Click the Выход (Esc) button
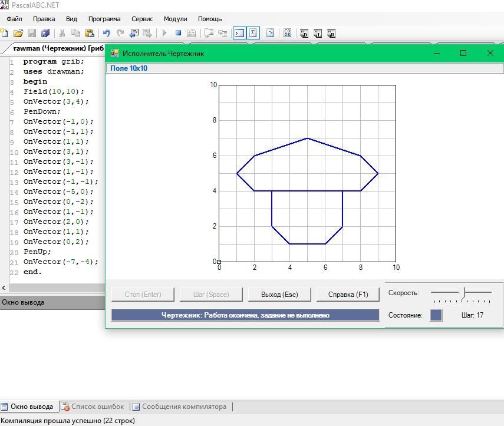504x426 pixels. pos(279,295)
